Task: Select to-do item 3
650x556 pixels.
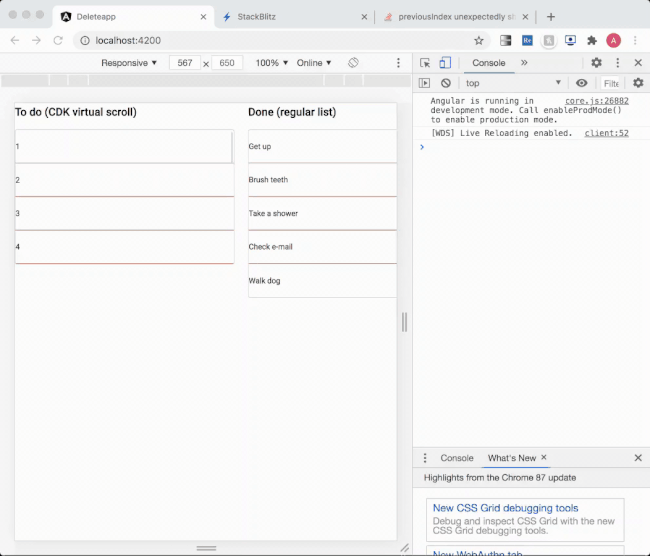Action: (124, 214)
